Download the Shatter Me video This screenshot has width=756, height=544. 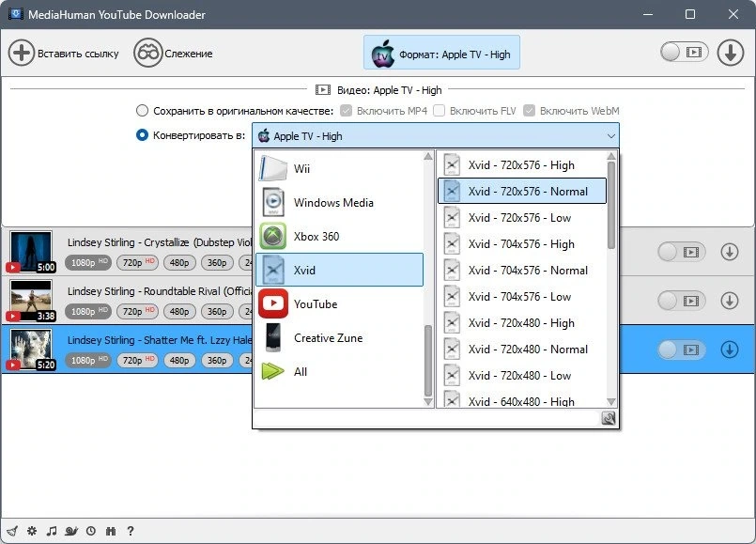tap(730, 350)
